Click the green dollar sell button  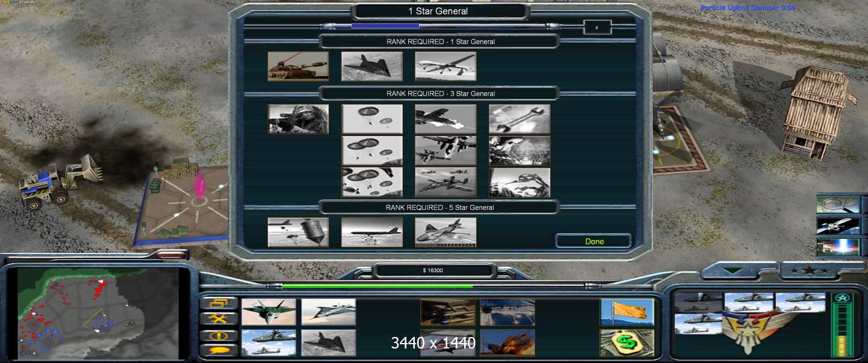point(627,342)
